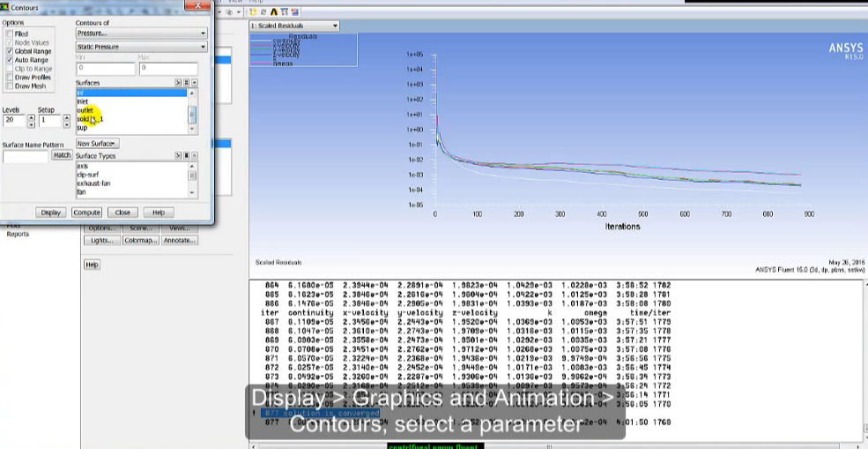868x449 pixels.
Task: Click the Colormap... button in main window
Action: 141,241
